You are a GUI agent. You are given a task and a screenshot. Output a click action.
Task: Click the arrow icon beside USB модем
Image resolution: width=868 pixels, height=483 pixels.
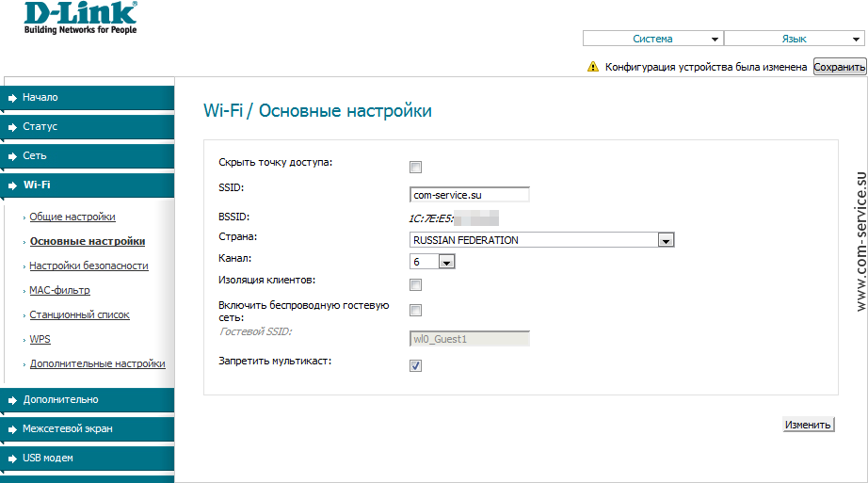12,459
